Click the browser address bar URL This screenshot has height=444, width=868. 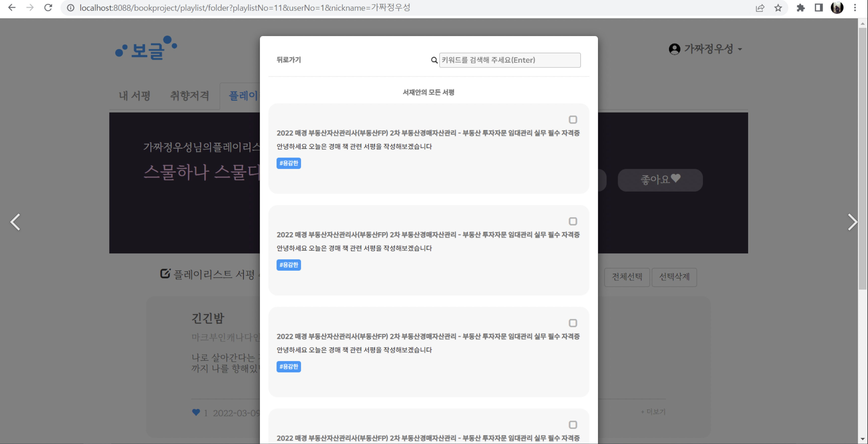coord(245,8)
